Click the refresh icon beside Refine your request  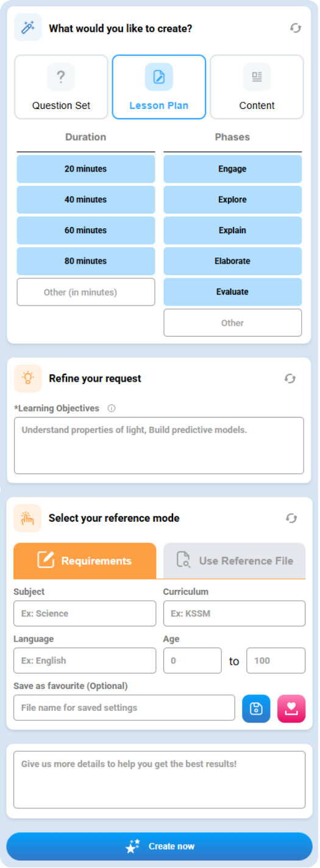point(290,379)
